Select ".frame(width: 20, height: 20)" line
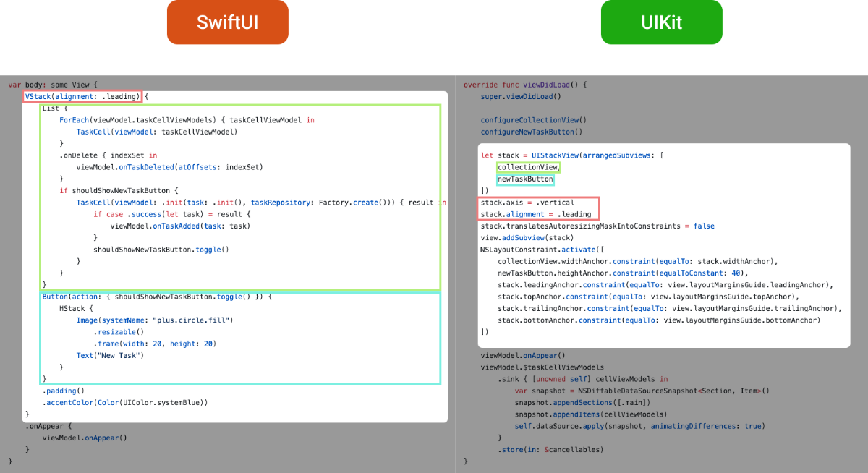This screenshot has height=473, width=868. point(155,344)
